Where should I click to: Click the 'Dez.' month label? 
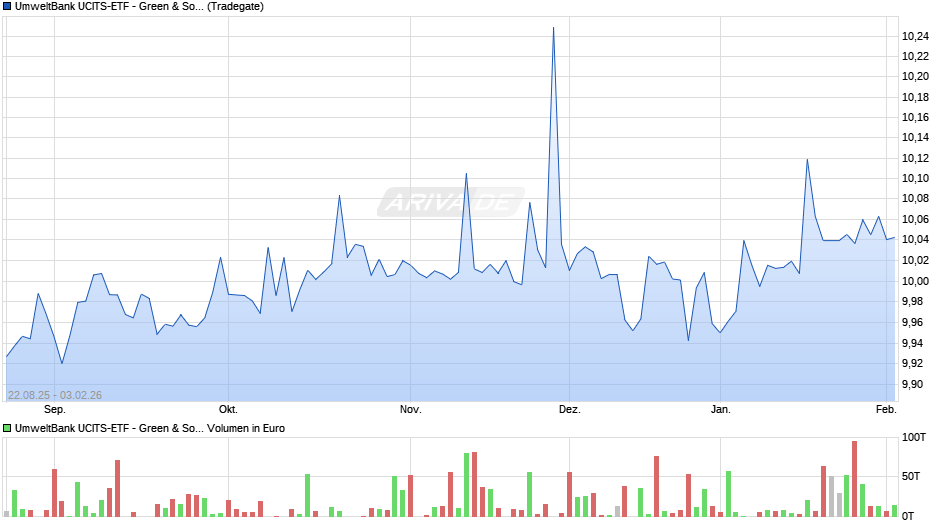(x=570, y=410)
